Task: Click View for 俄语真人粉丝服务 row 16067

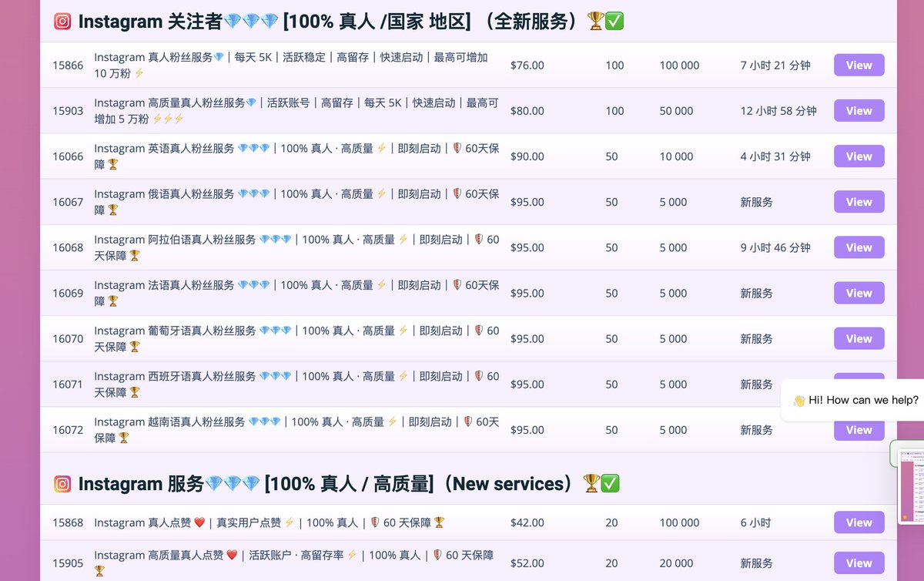Action: (x=859, y=202)
